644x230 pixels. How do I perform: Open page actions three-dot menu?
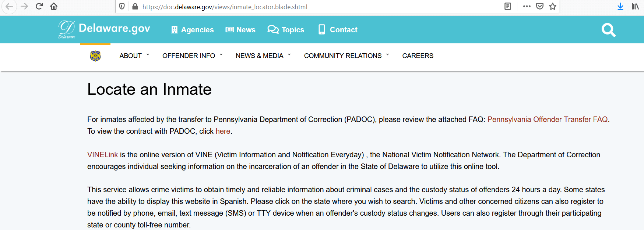point(527,7)
